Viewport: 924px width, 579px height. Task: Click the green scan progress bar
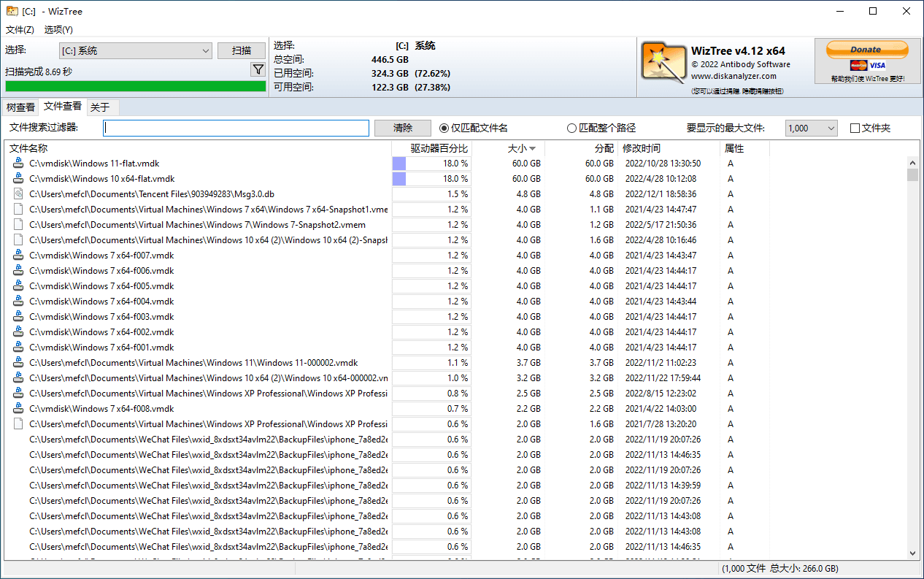tap(135, 85)
